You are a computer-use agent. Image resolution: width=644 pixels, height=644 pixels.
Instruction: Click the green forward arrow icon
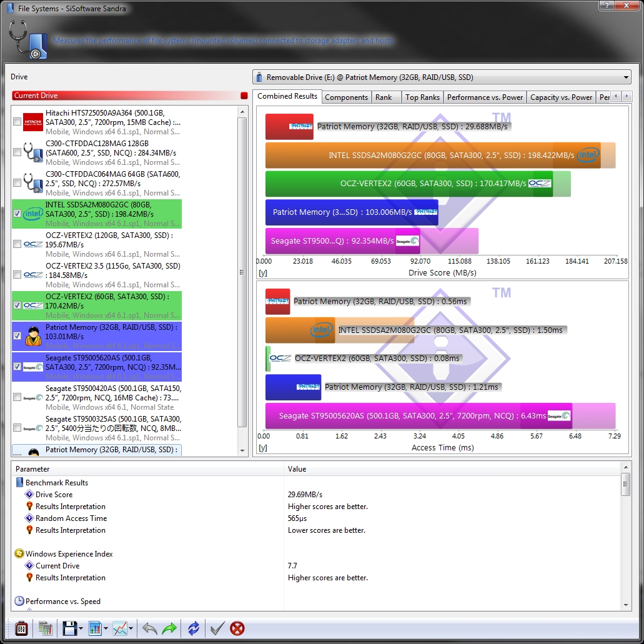coord(169,628)
